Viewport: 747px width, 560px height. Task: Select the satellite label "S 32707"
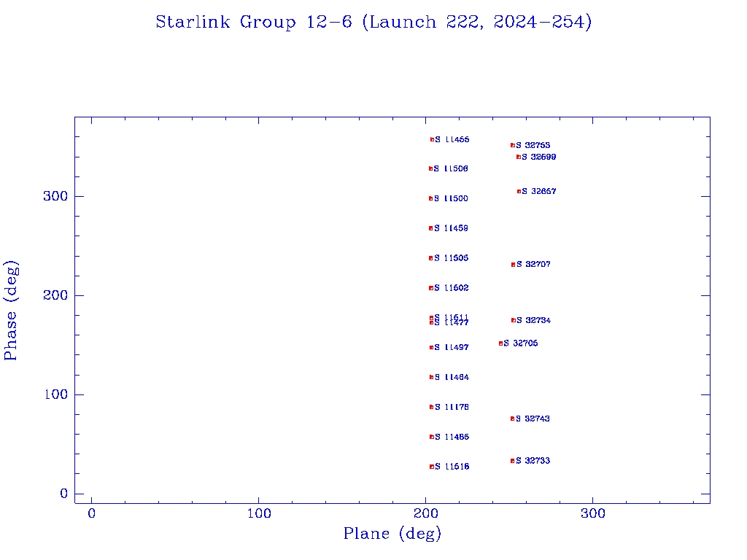533,264
